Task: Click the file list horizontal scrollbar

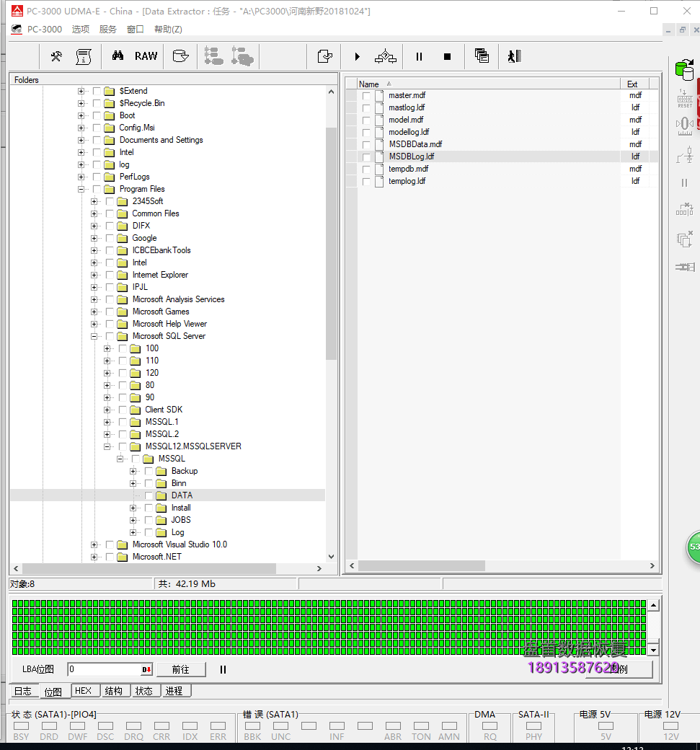Action: click(x=421, y=566)
